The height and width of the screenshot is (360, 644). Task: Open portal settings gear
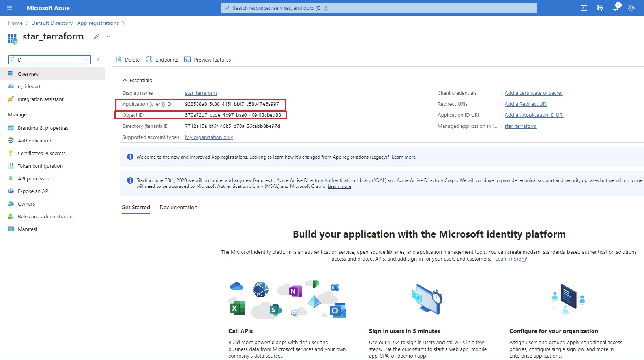click(x=631, y=8)
